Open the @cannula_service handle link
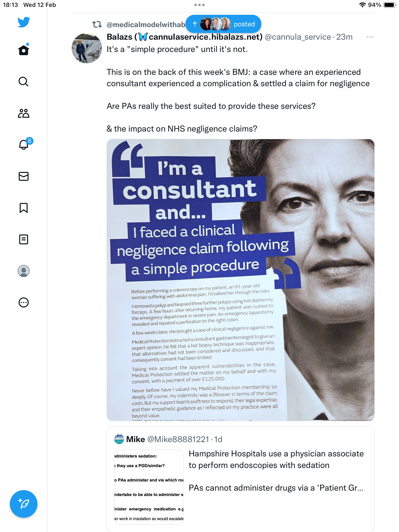 click(x=298, y=37)
